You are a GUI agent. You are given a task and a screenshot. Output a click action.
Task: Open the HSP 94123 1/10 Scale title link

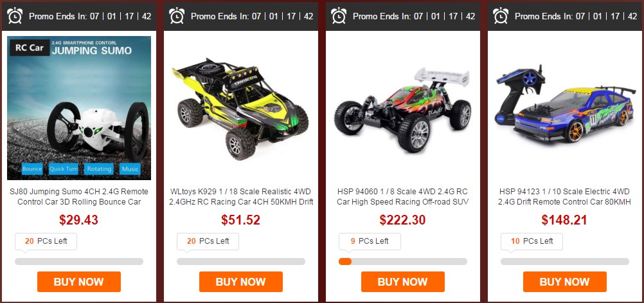coord(564,197)
